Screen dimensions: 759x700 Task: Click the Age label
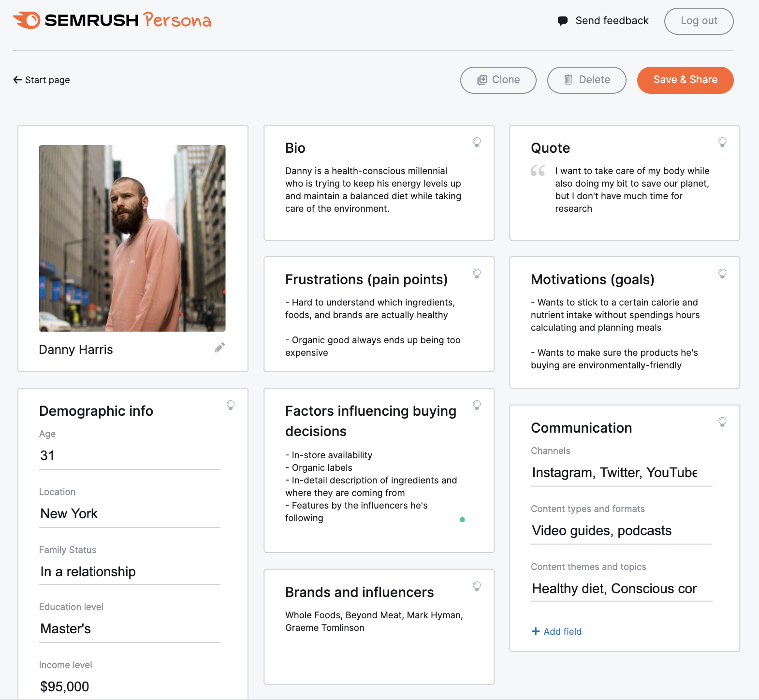(x=47, y=434)
